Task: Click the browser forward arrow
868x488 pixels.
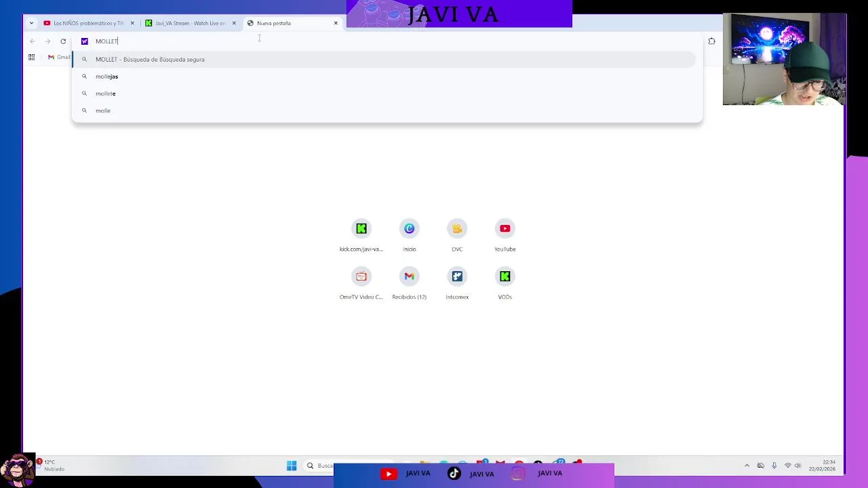Action: pos(47,41)
